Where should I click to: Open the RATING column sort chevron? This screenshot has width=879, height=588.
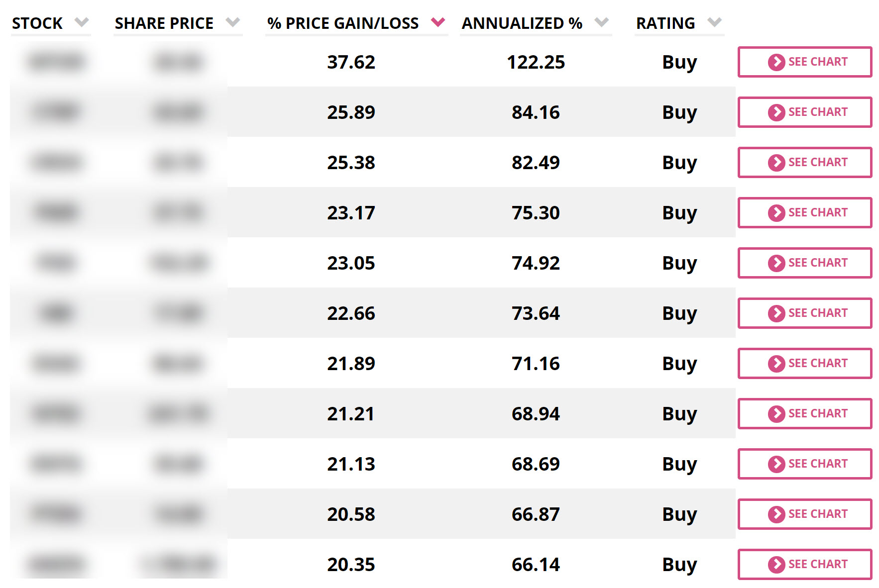[715, 22]
